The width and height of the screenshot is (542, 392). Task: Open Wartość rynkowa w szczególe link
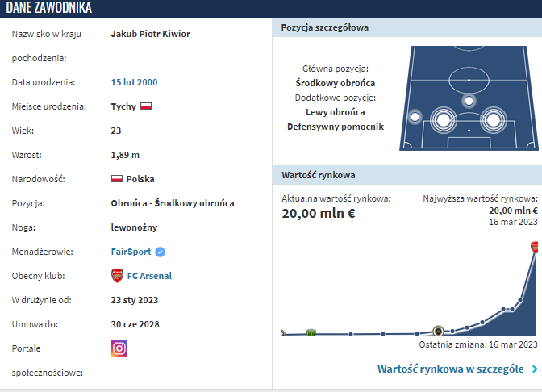pyautogui.click(x=450, y=369)
